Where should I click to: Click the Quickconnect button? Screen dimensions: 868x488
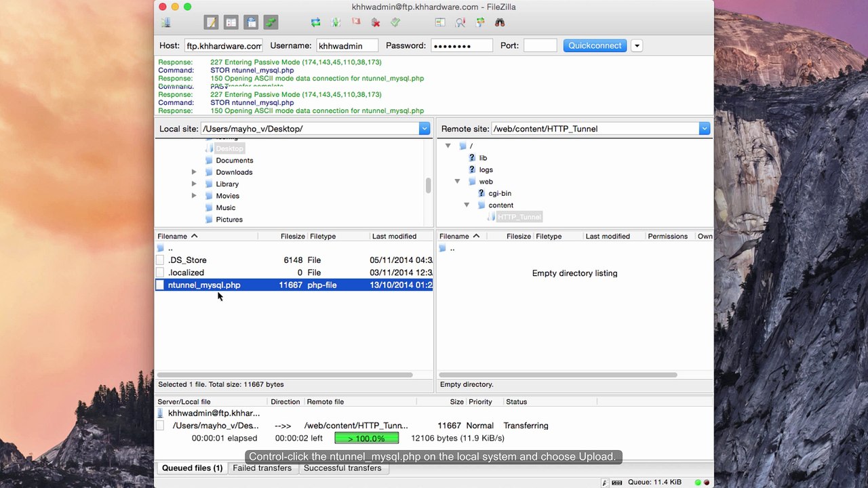[x=595, y=45]
